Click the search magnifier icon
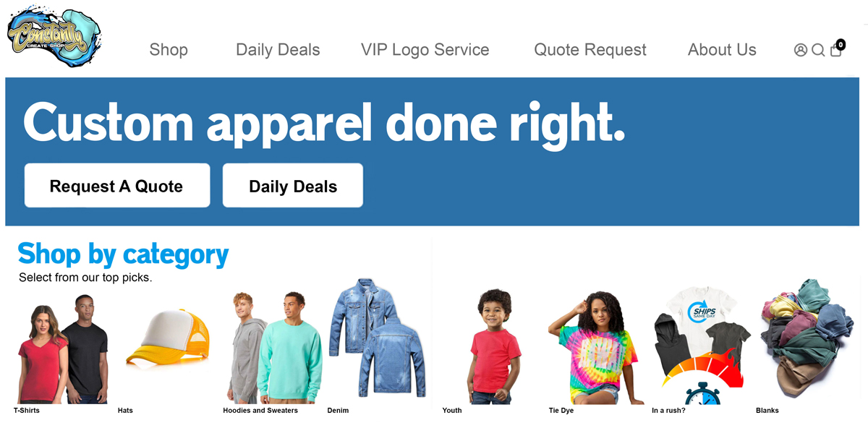Screen dimensions: 868x428 point(818,50)
